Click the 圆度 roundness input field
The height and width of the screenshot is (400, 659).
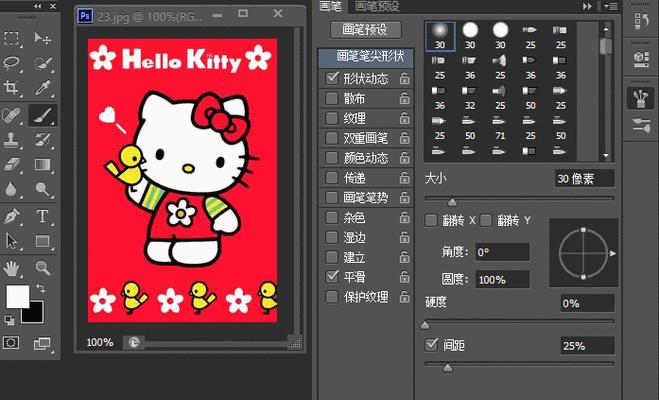502,279
